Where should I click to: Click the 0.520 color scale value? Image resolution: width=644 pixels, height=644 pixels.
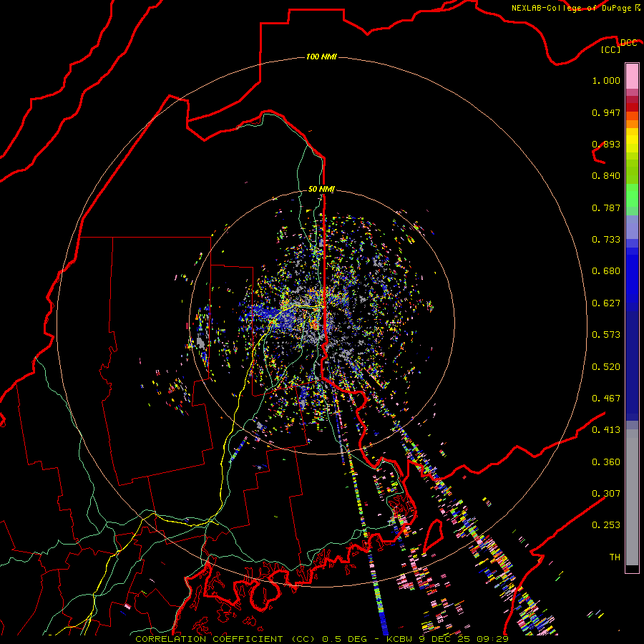point(606,367)
